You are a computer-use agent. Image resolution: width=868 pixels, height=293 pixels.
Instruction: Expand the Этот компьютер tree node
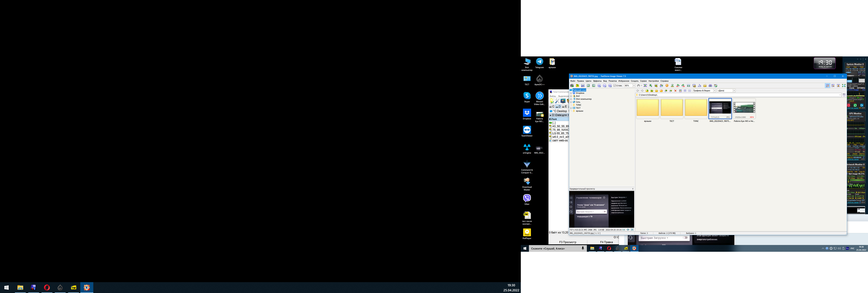(x=571, y=99)
